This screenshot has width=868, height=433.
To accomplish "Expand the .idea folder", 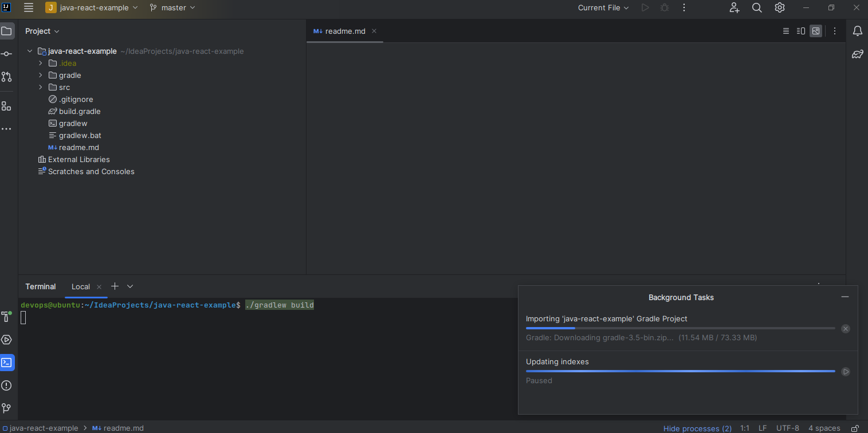I will point(41,63).
